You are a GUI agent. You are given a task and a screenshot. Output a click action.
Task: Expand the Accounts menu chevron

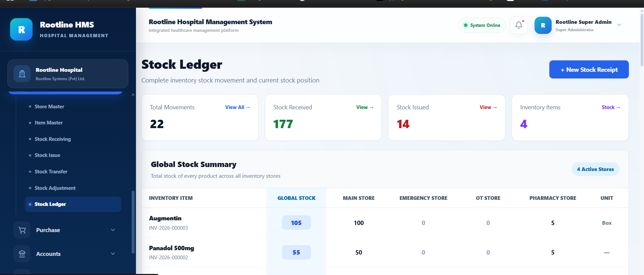(x=113, y=254)
